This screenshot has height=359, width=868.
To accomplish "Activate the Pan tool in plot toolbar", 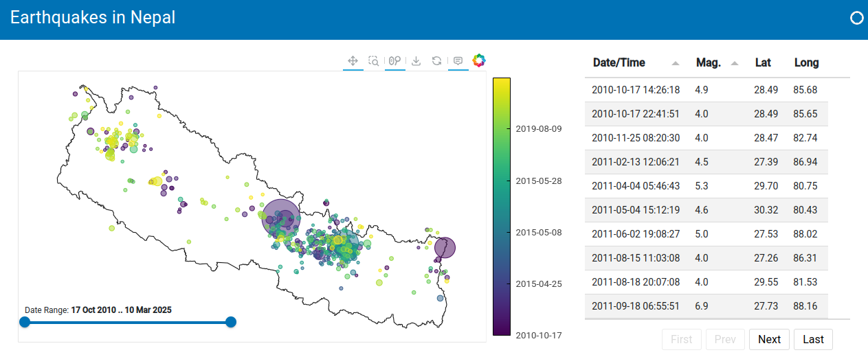I will coord(353,60).
